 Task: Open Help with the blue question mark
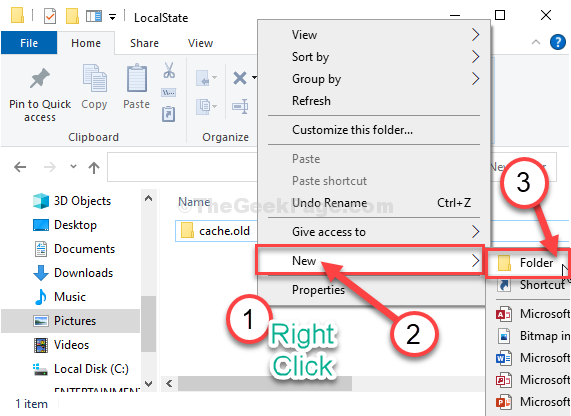(x=557, y=42)
